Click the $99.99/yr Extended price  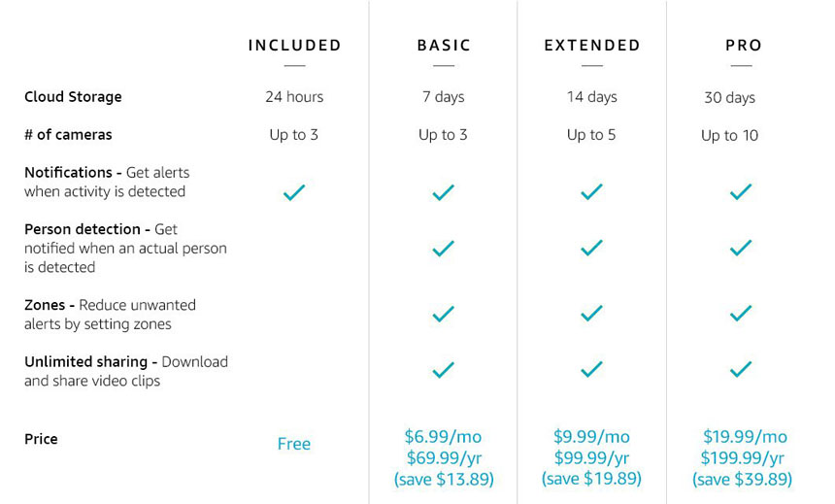tap(591, 457)
